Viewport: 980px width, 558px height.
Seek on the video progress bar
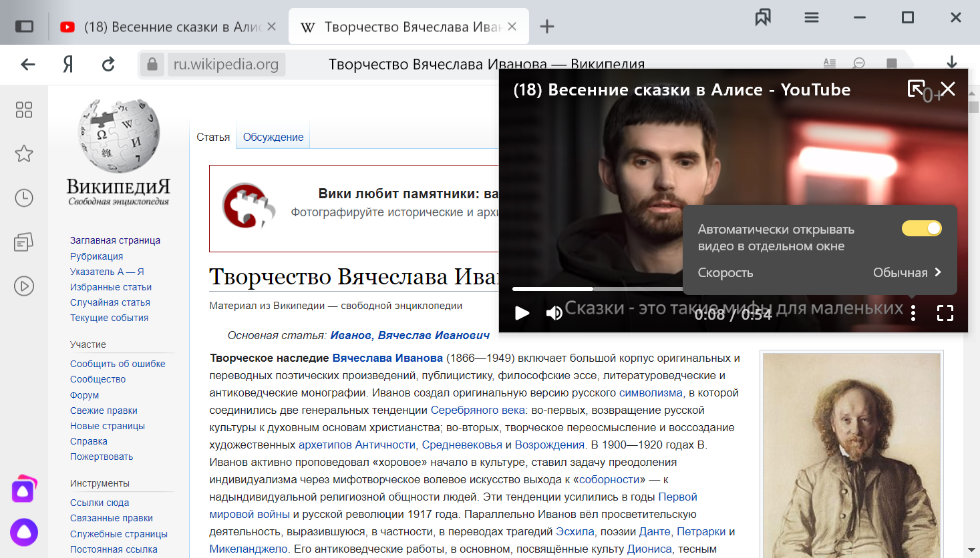coord(597,289)
